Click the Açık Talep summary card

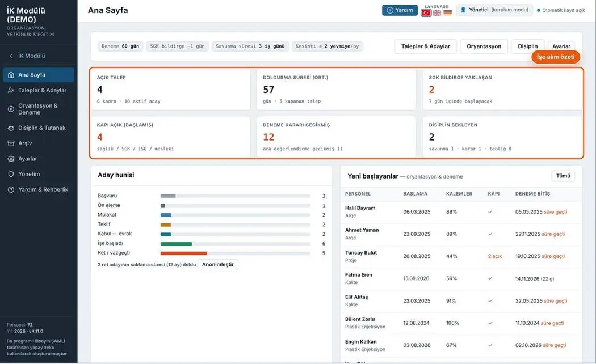tap(170, 90)
